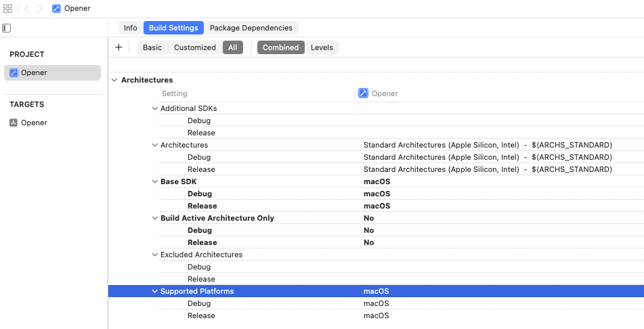The height and width of the screenshot is (329, 644).
Task: Collapse Build Active Architecture Only row
Action: 154,218
